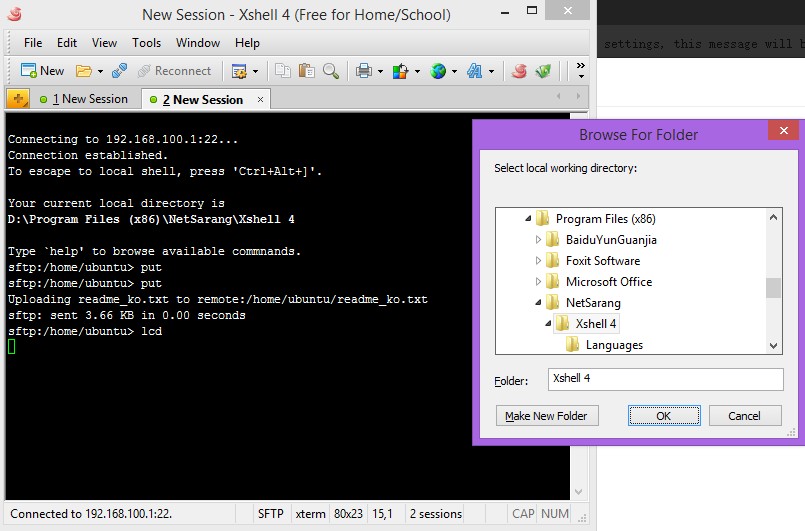Open the View menu
The width and height of the screenshot is (805, 531).
tap(104, 43)
